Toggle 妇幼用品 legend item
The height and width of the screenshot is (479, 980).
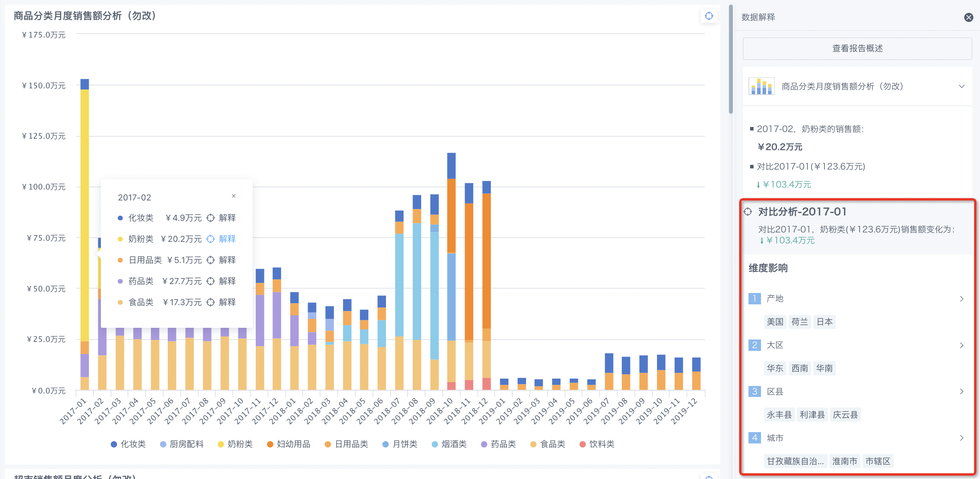tap(289, 444)
